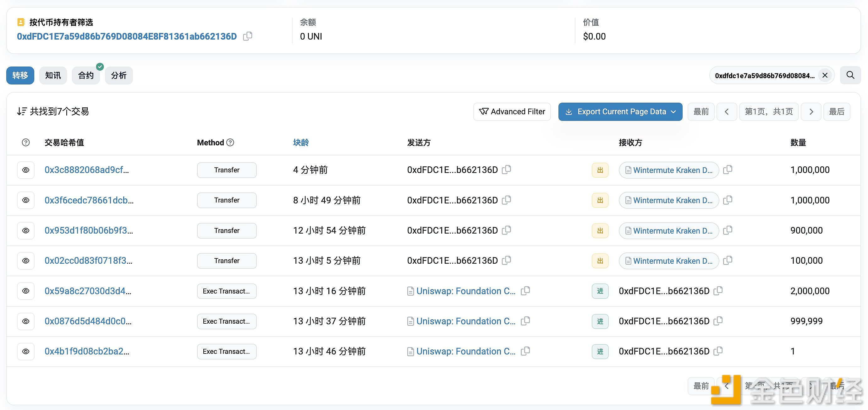Clear the address search with the X icon
Image resolution: width=868 pixels, height=410 pixels.
click(825, 75)
